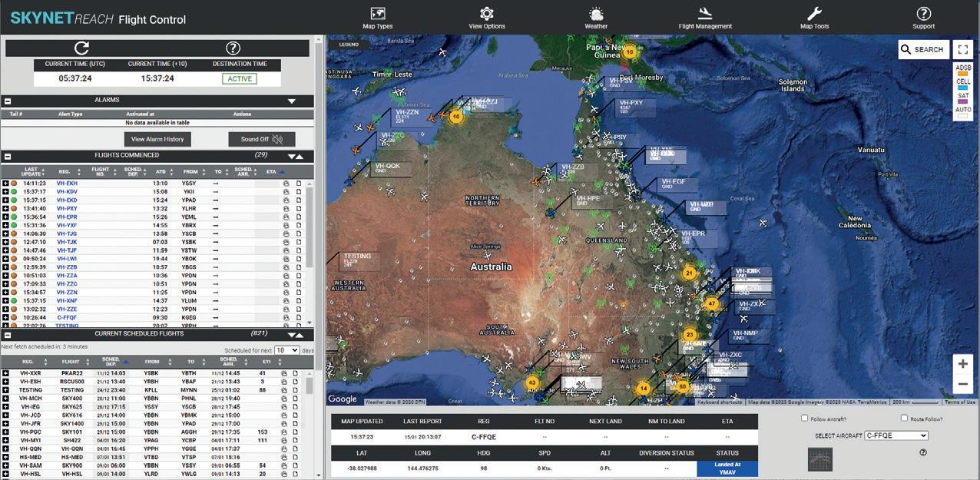The height and width of the screenshot is (480, 980).
Task: Open Flight Management menu
Action: (705, 17)
